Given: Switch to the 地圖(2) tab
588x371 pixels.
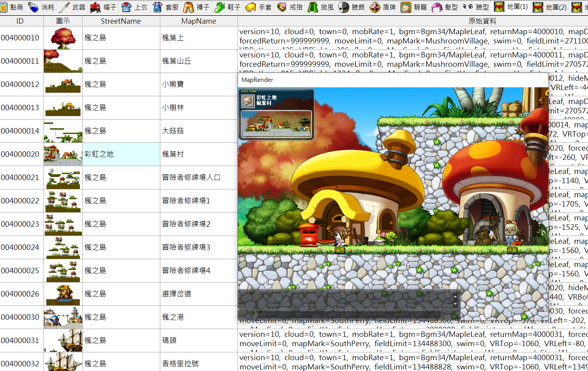Looking at the screenshot, I should tap(550, 7).
